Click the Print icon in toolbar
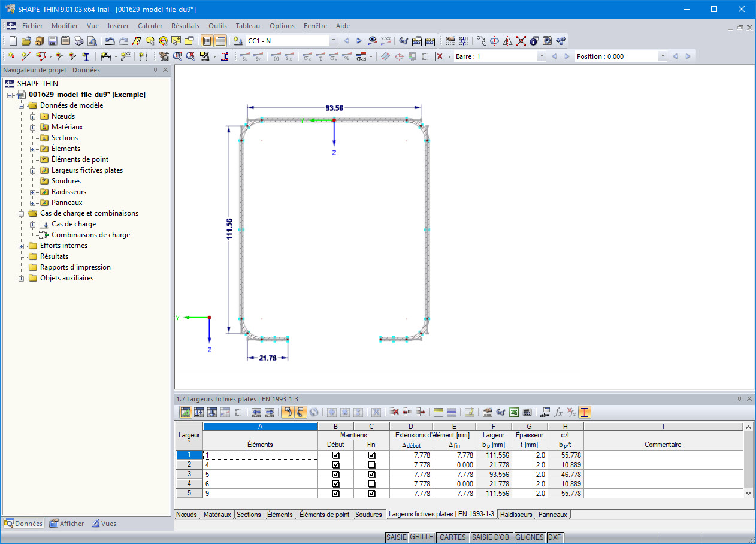The width and height of the screenshot is (756, 544). pos(79,41)
